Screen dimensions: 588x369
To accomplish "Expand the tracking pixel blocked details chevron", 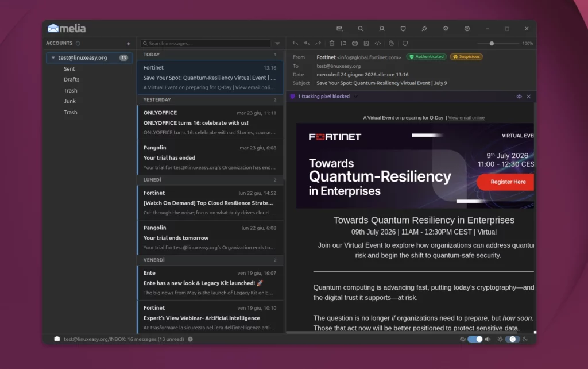I will click(x=355, y=97).
